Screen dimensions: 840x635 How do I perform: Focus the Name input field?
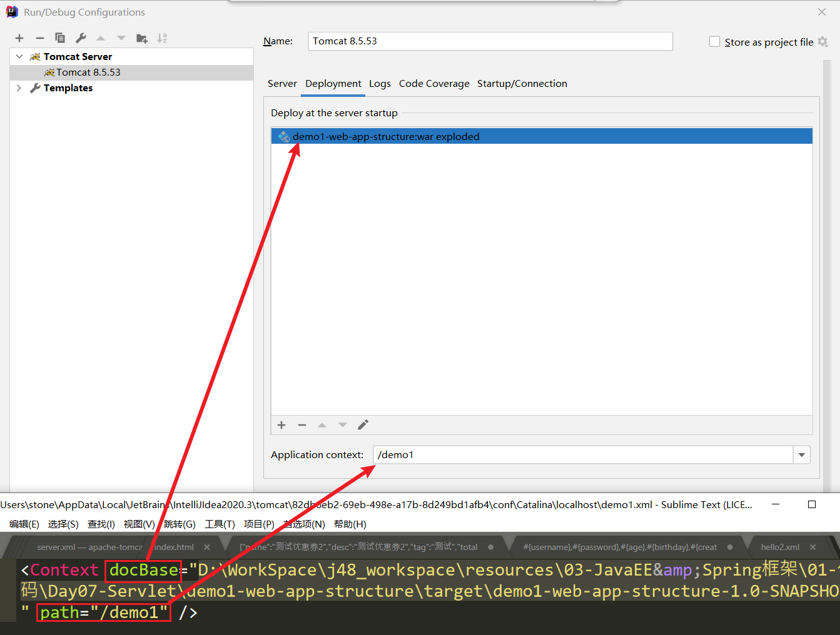490,41
